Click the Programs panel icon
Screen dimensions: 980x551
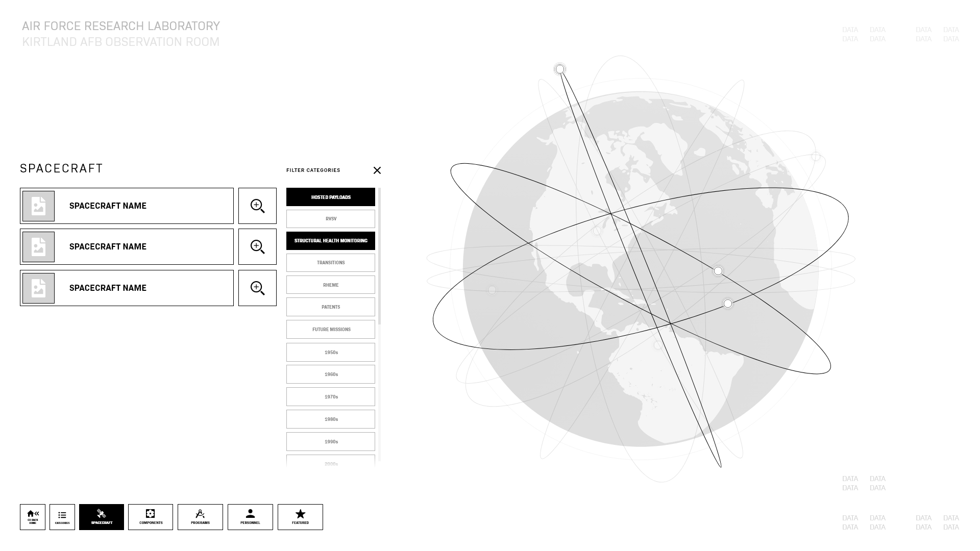pyautogui.click(x=200, y=517)
